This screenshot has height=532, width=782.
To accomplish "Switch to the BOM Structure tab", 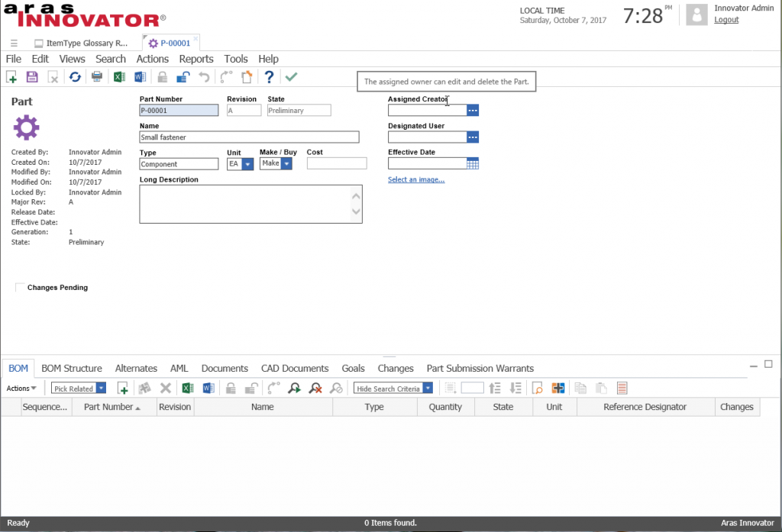I will tap(72, 369).
